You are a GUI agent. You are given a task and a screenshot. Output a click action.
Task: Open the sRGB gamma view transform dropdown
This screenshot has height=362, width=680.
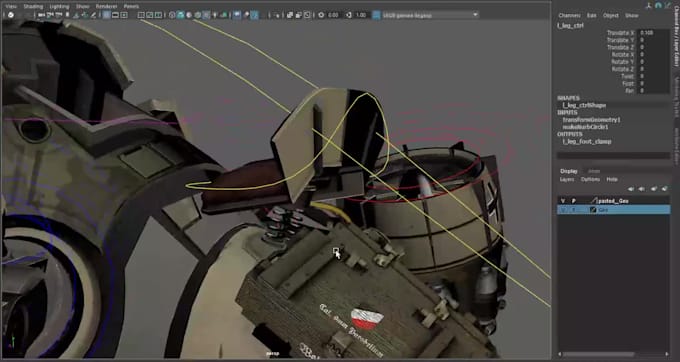click(x=430, y=15)
